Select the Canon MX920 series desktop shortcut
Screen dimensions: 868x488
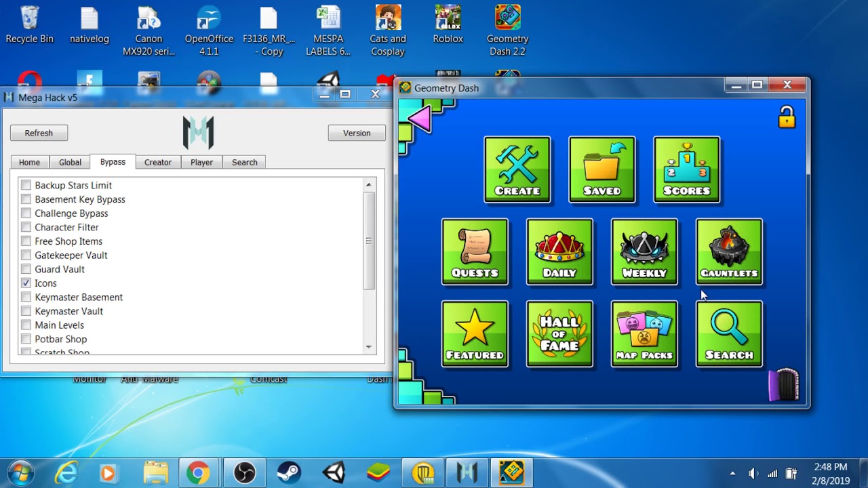[149, 31]
